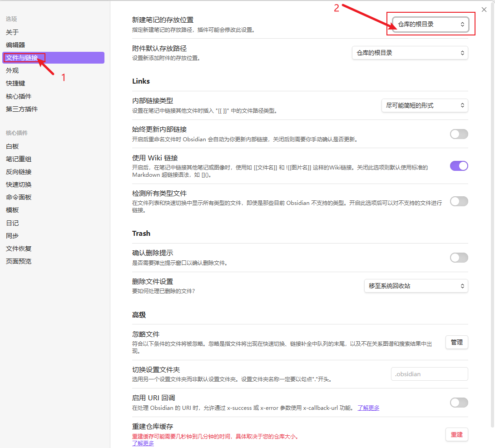This screenshot has width=495, height=448.
Task: Toggle 始终更新内部链接 switch
Action: tap(459, 134)
